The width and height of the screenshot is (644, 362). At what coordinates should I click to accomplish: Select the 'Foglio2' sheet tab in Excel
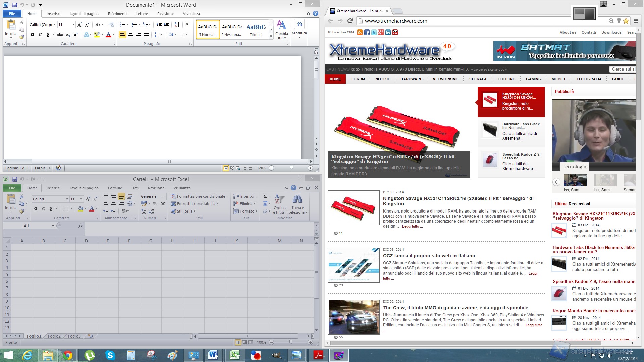click(x=54, y=336)
